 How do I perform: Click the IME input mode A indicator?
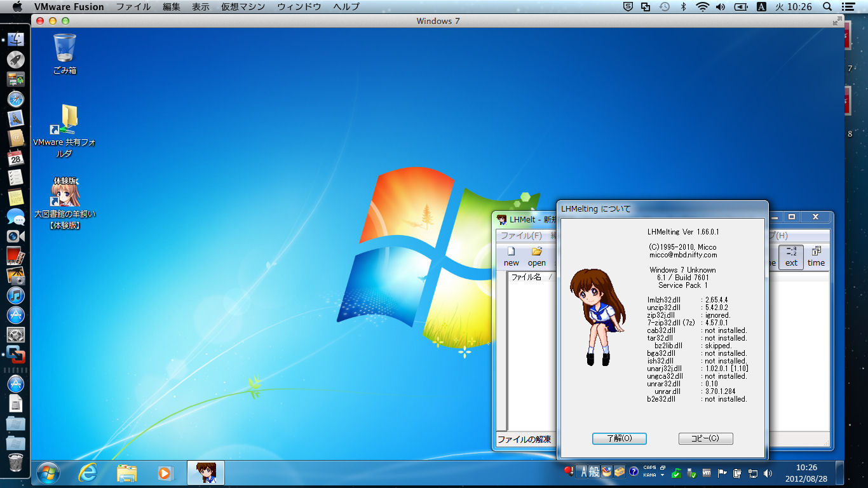(x=581, y=471)
